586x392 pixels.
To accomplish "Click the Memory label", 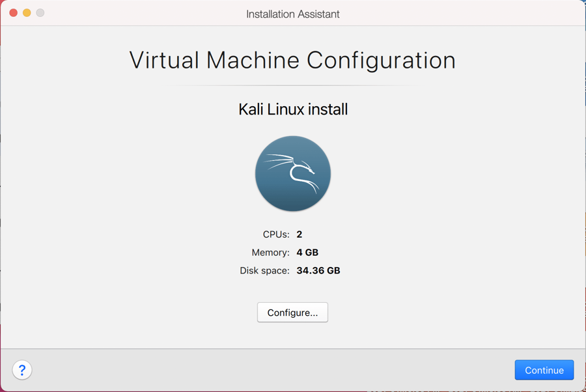I will click(270, 253).
